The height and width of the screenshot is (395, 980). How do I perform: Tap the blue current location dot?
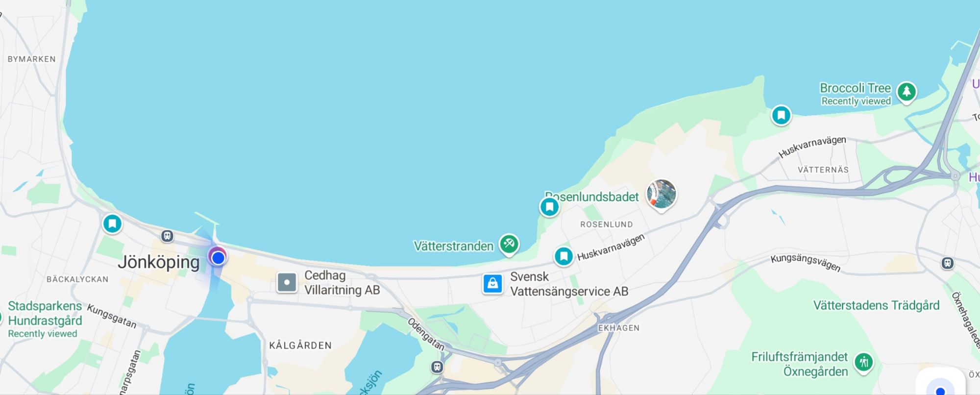click(x=218, y=257)
